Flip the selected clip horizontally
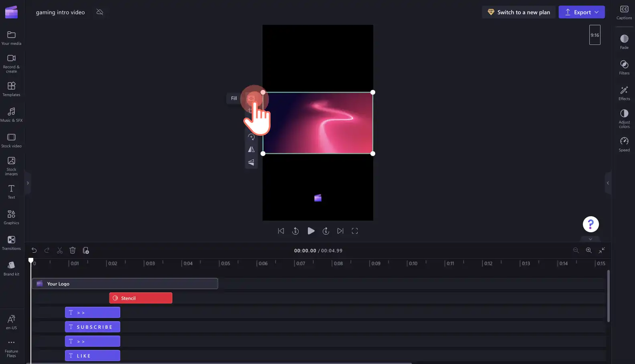Viewport: 635px width, 364px height. pyautogui.click(x=251, y=149)
